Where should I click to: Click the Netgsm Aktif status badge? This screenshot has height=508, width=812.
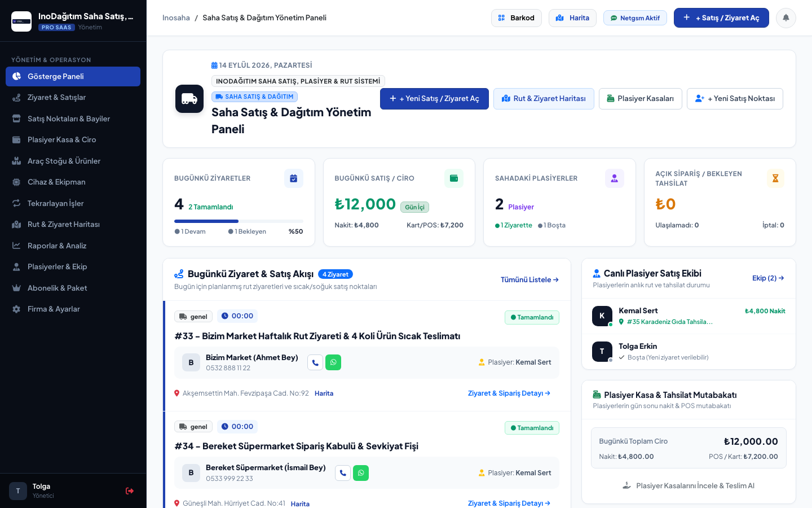[x=635, y=18]
